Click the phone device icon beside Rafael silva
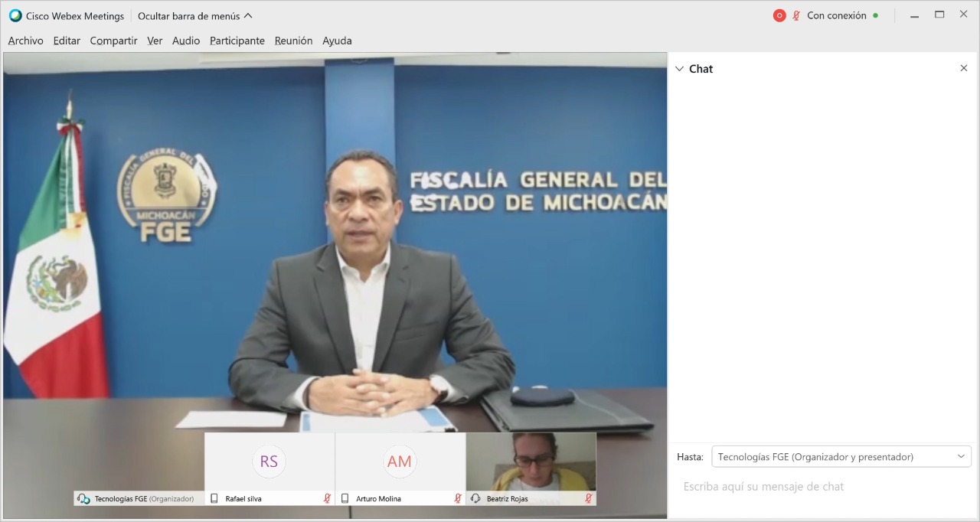980x522 pixels. click(214, 498)
